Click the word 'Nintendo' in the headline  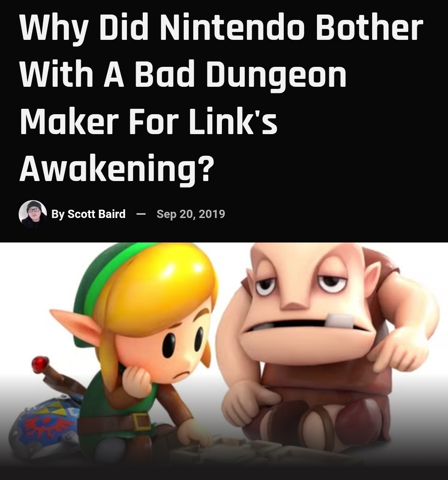(x=231, y=27)
